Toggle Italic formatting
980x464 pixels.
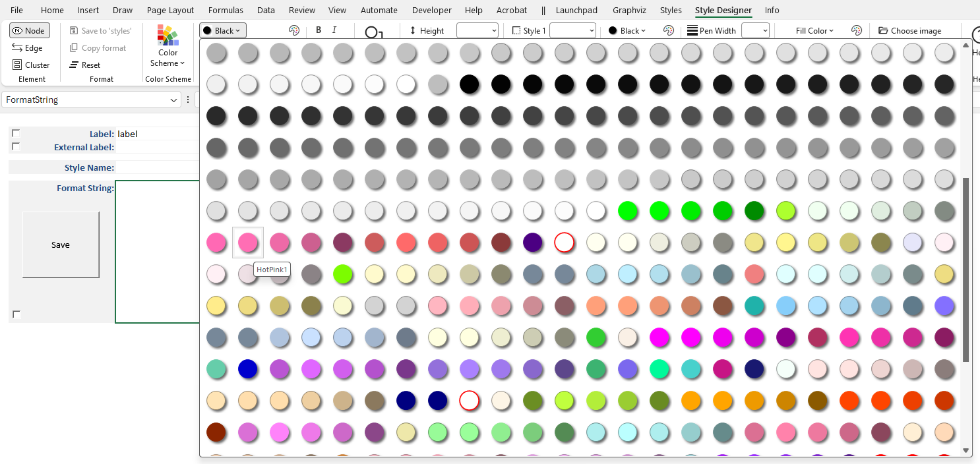334,30
